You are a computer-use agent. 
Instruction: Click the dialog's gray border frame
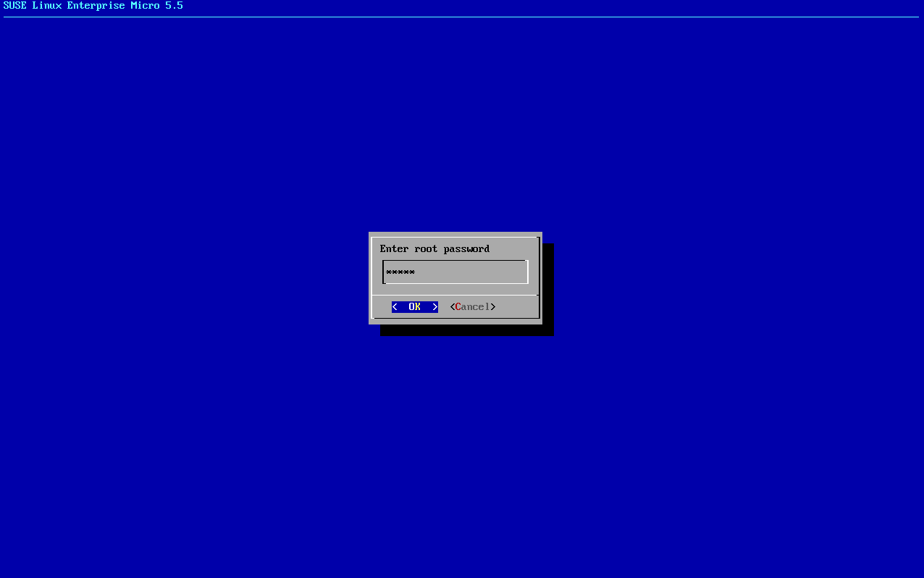455,234
